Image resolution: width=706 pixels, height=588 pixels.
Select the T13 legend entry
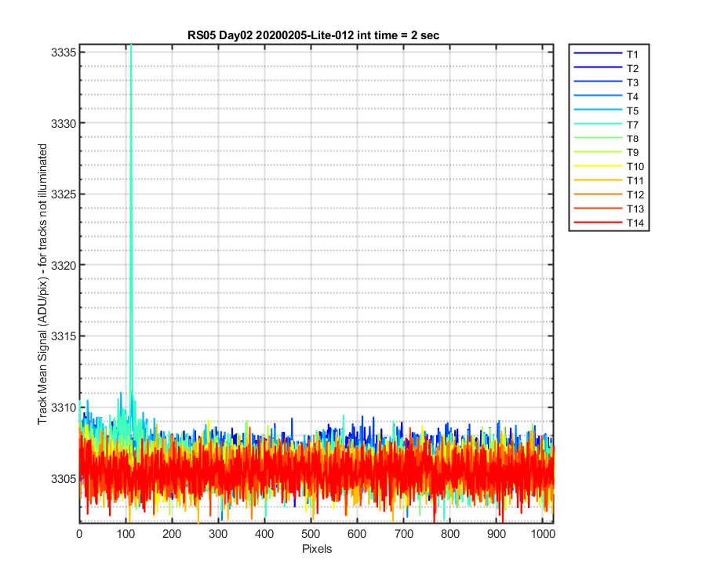pyautogui.click(x=609, y=209)
